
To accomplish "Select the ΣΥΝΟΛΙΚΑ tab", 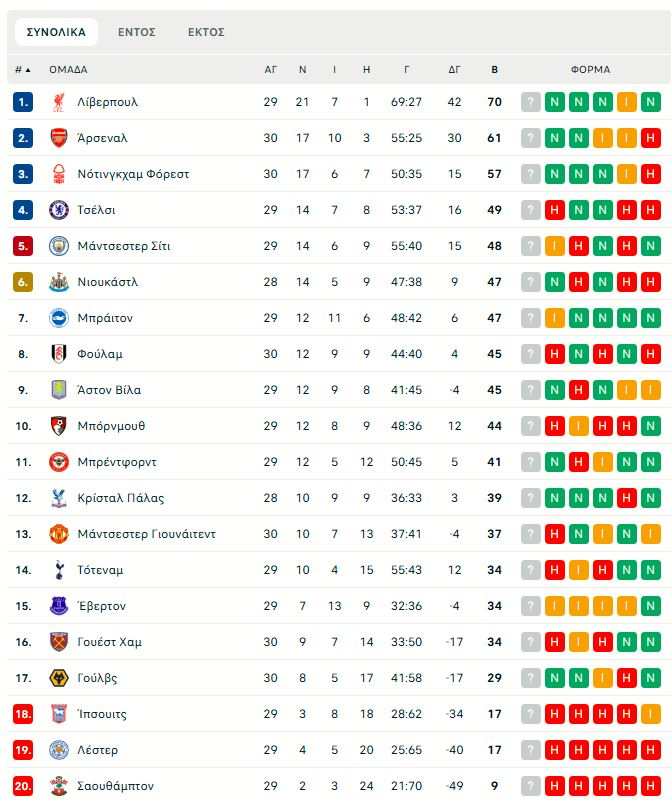I will coord(56,32).
